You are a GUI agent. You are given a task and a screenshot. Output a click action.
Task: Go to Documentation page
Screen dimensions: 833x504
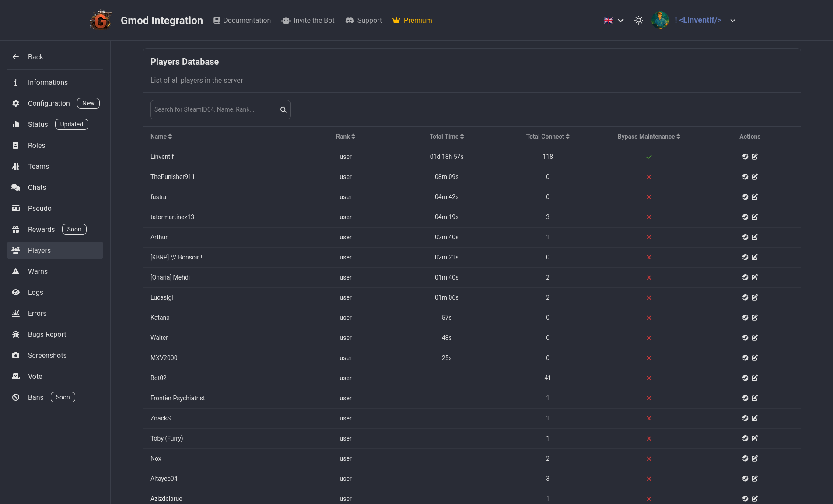[242, 20]
